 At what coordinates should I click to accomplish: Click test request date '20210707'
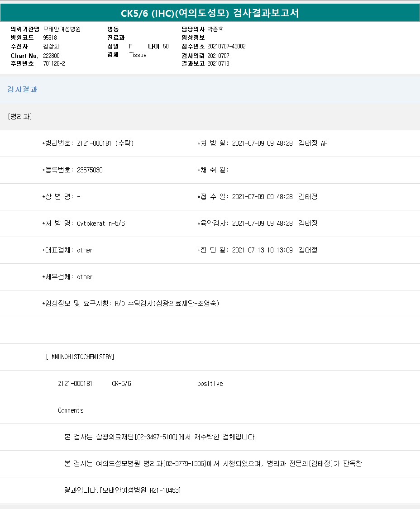[218, 56]
